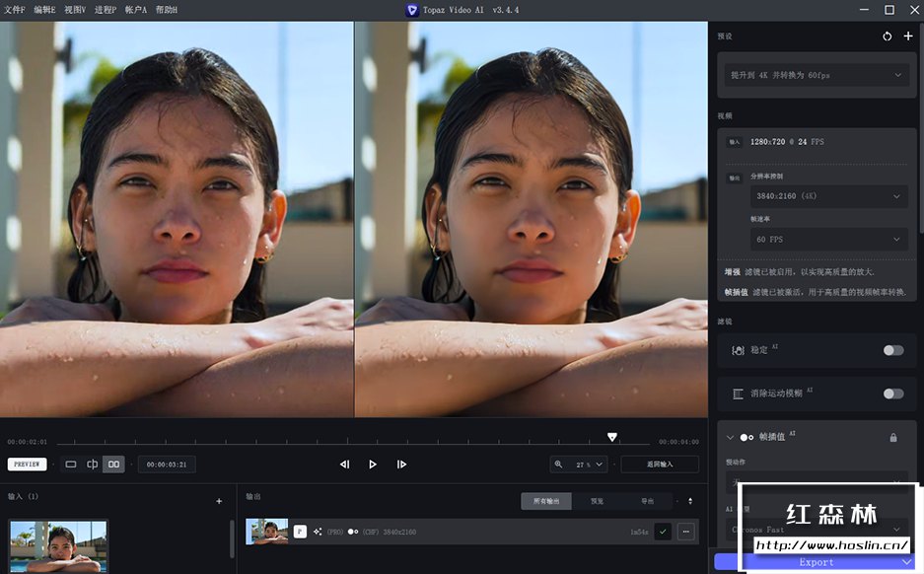Image resolution: width=924 pixels, height=574 pixels.
Task: Select the input video thumbnail
Action: coord(58,546)
